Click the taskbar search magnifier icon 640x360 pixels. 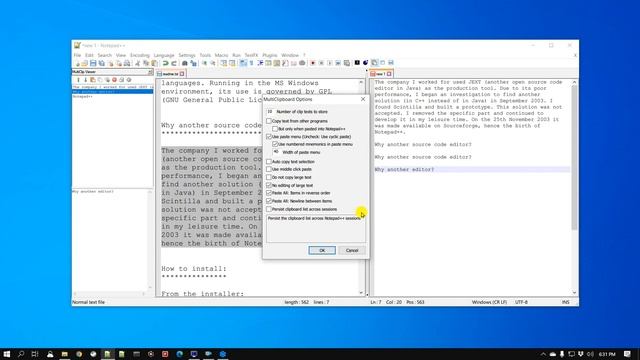click(21, 354)
